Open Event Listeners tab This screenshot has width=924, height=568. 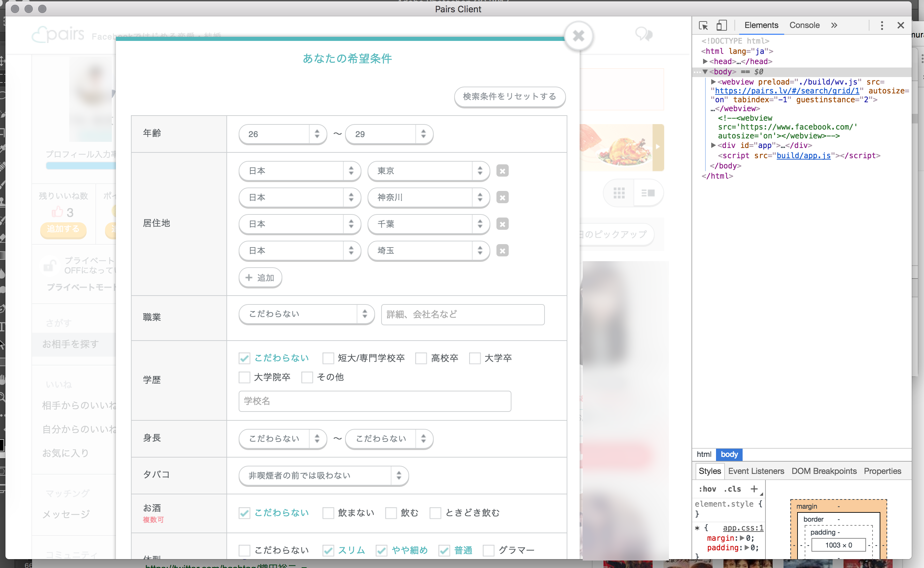pos(756,471)
